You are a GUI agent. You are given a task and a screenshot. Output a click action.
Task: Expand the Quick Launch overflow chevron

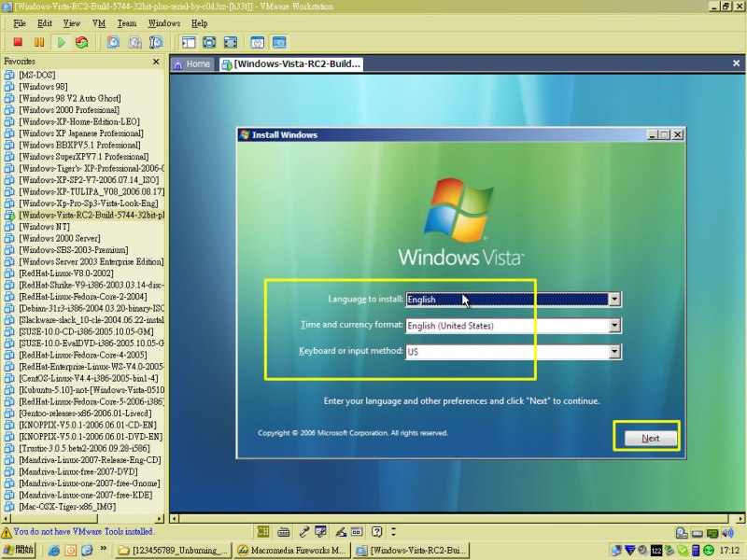point(103,550)
